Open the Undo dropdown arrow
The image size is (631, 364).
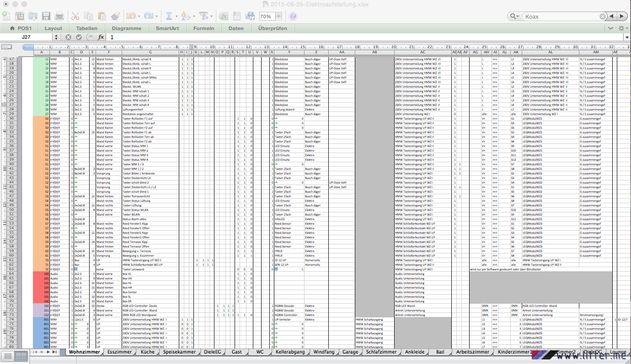pyautogui.click(x=138, y=16)
